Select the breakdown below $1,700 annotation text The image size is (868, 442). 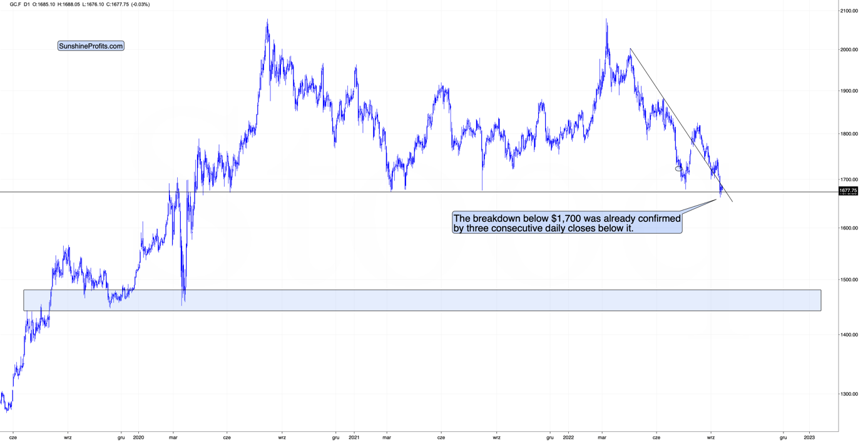pyautogui.click(x=567, y=223)
